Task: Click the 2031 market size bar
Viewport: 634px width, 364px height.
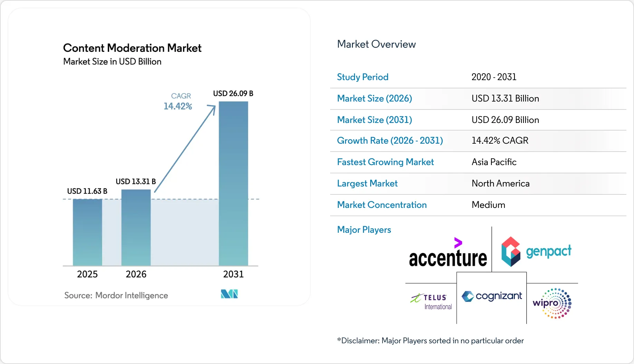Action: pyautogui.click(x=233, y=183)
